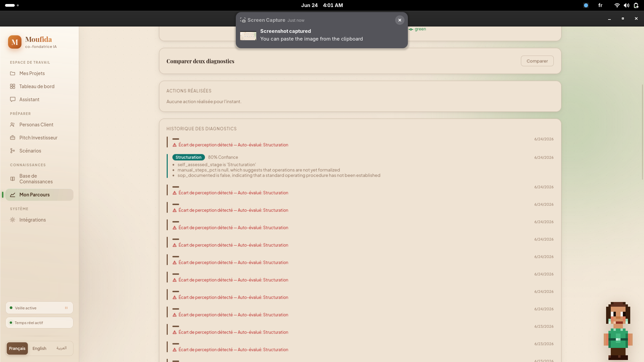The image size is (644, 362).
Task: Click the Mon Parcours chart icon
Action: tap(12, 195)
